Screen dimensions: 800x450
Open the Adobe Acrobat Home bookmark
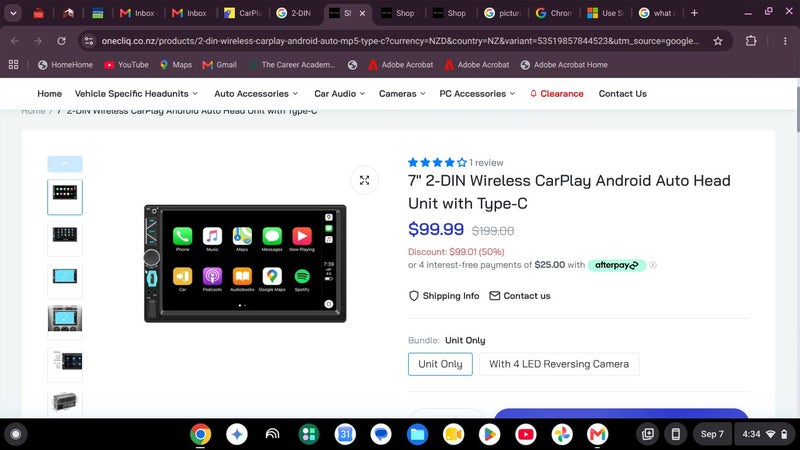[564, 65]
